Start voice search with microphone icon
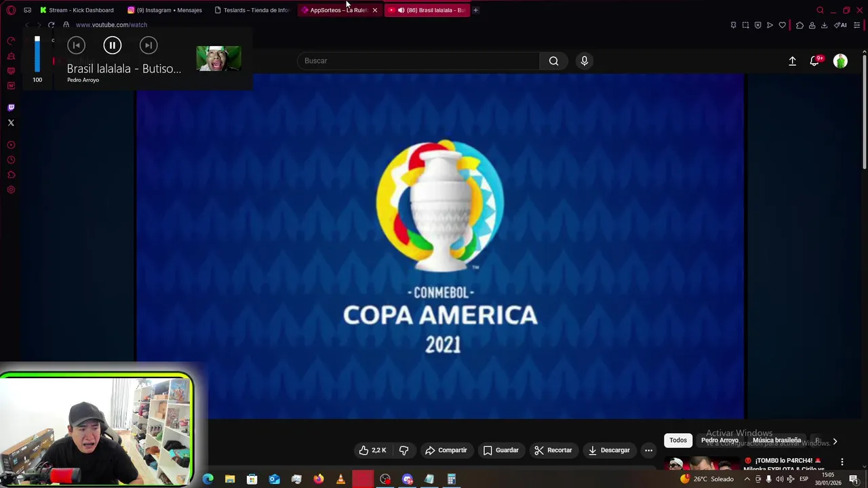This screenshot has height=488, width=868. (x=585, y=61)
